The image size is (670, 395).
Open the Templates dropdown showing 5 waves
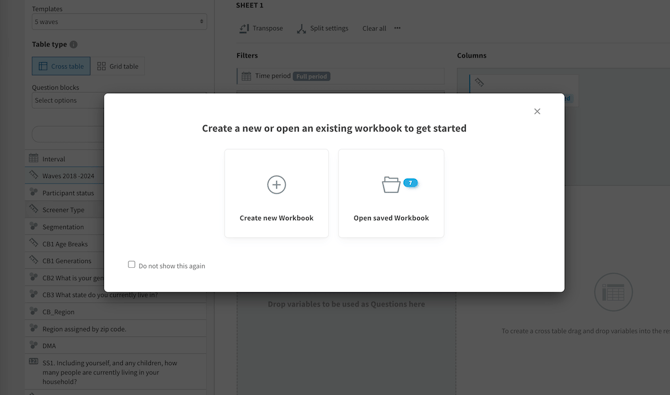[119, 21]
